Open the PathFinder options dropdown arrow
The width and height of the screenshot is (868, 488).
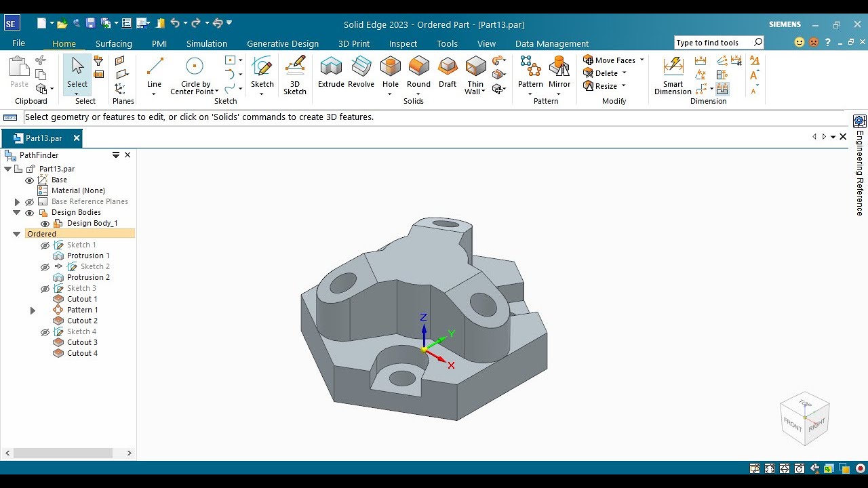point(116,155)
